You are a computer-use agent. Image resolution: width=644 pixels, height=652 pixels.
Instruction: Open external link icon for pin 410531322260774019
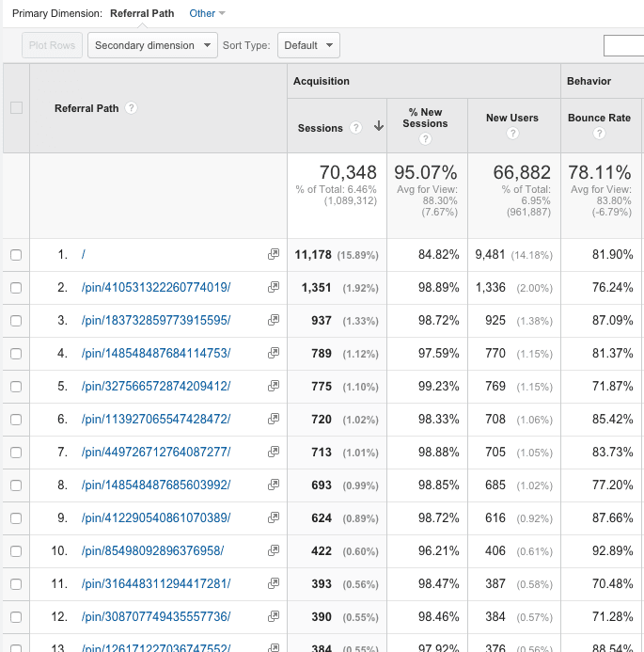point(274,287)
